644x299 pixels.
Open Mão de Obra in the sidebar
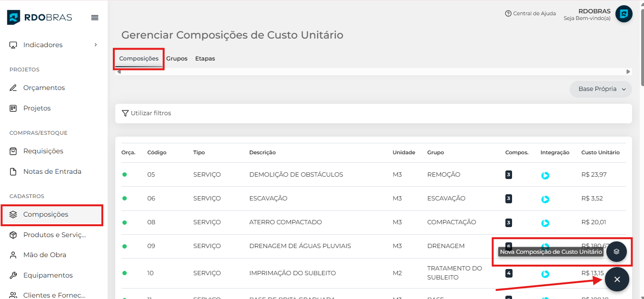pyautogui.click(x=44, y=255)
